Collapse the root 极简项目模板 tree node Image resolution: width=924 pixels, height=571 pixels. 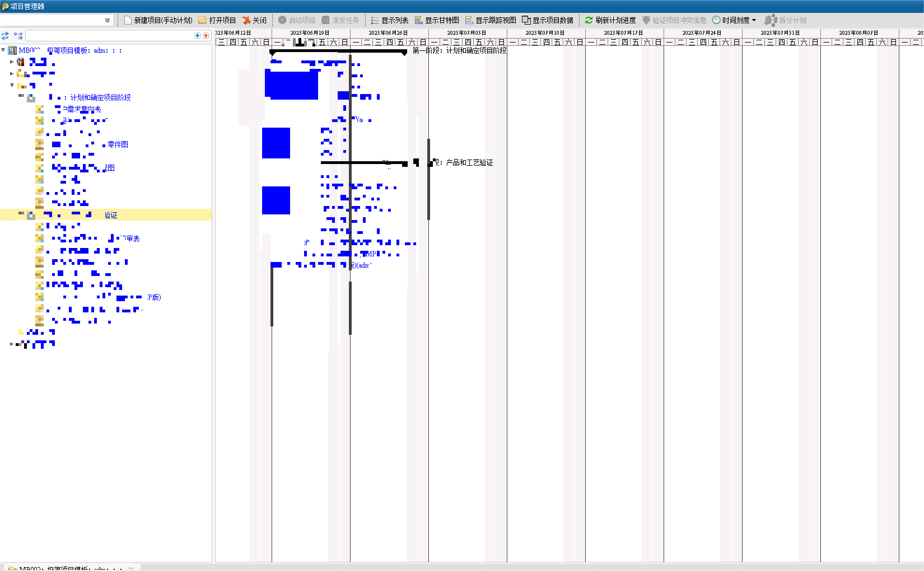3,50
